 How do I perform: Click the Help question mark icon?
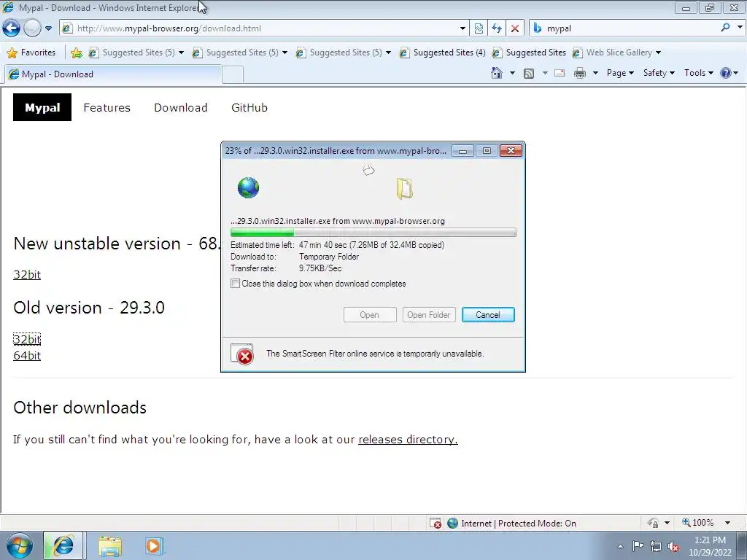(x=726, y=73)
